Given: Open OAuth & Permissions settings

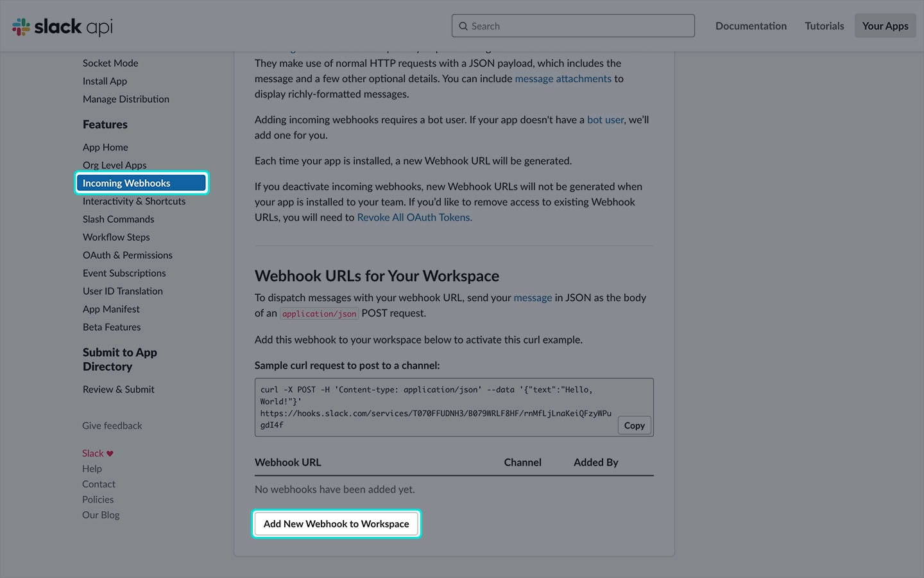Looking at the screenshot, I should tap(127, 255).
